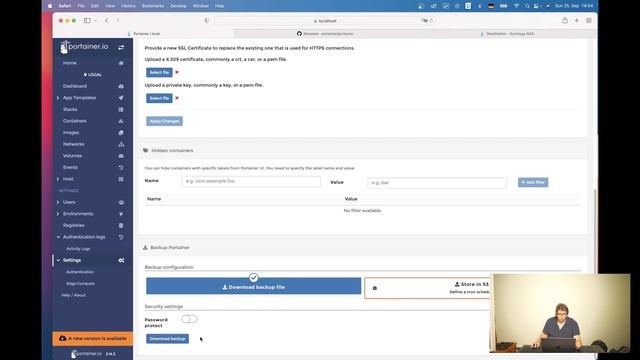Click Safari back navigation arrow
Viewport: 640px width, 360px height.
[107, 20]
